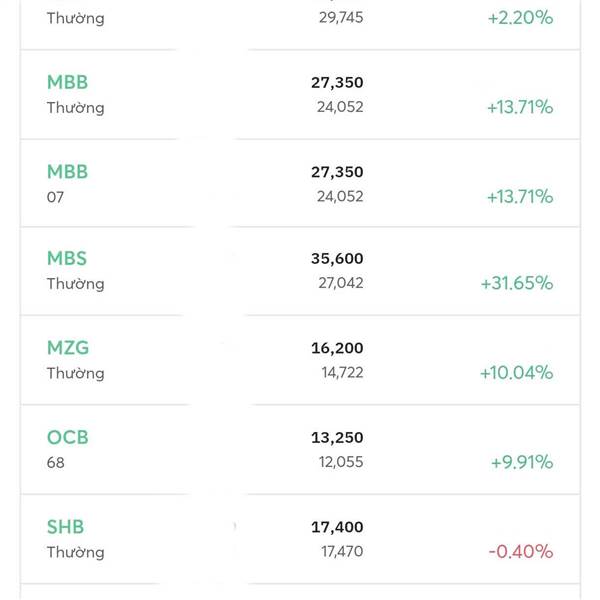The image size is (600, 600).
Task: Select SHB market price 17,400
Action: pos(337,527)
